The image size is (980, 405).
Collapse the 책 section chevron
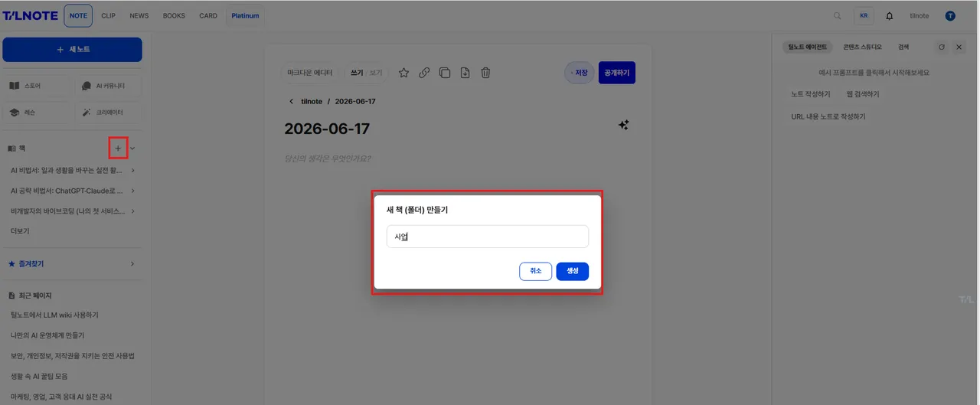(132, 148)
